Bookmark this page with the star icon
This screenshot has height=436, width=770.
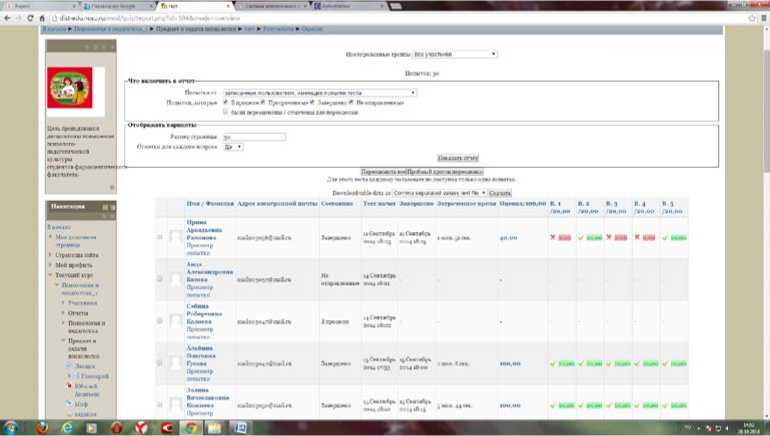click(750, 18)
